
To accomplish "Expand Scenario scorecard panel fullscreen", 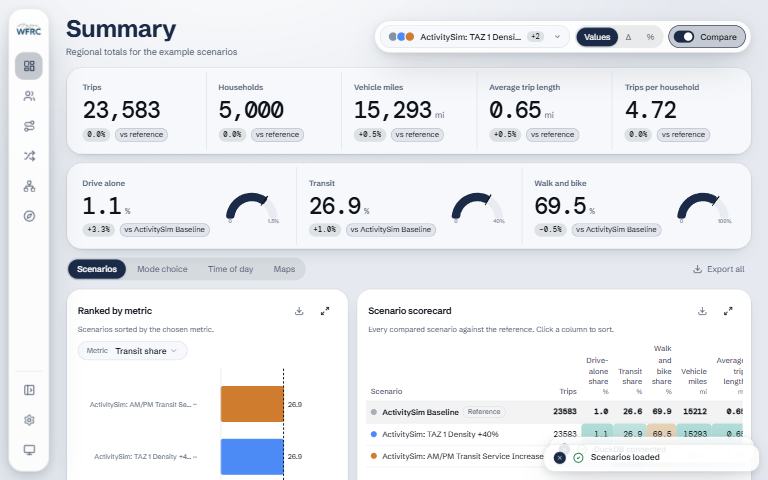I will tap(728, 311).
